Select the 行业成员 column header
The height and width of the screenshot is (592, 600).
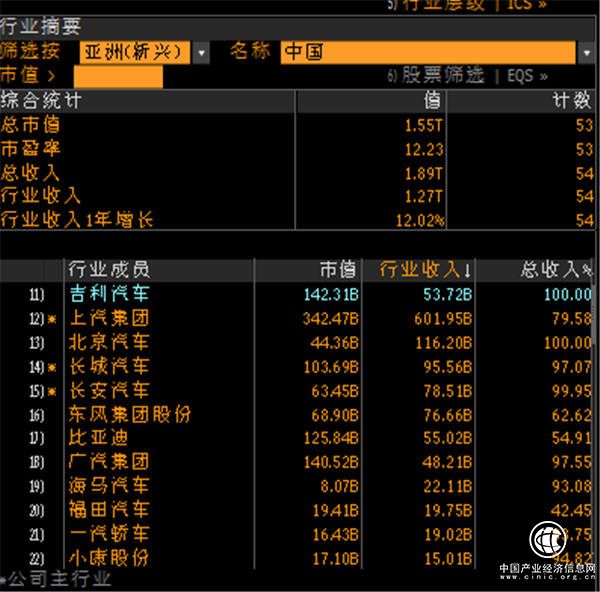108,269
